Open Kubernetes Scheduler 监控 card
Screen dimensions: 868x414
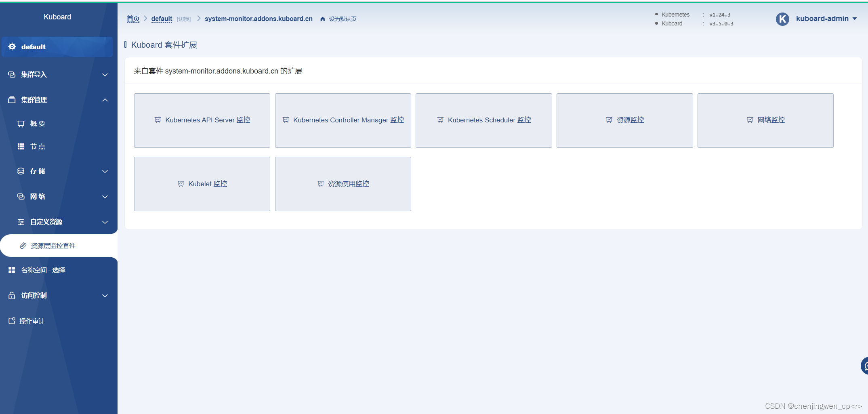(484, 120)
